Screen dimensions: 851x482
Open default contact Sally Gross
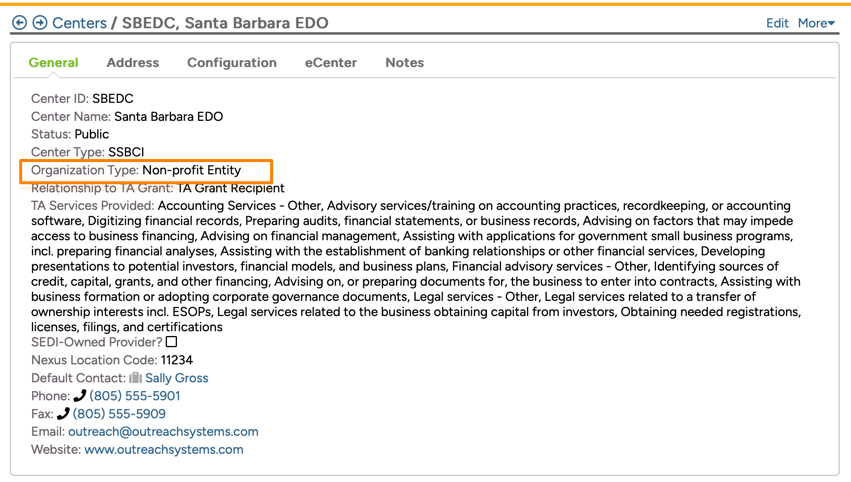(x=177, y=378)
